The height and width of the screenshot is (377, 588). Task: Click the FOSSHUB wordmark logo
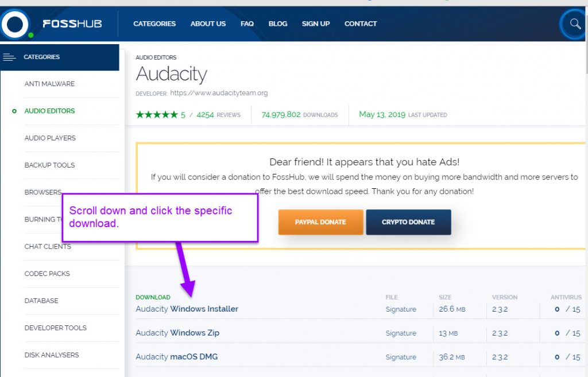click(72, 24)
